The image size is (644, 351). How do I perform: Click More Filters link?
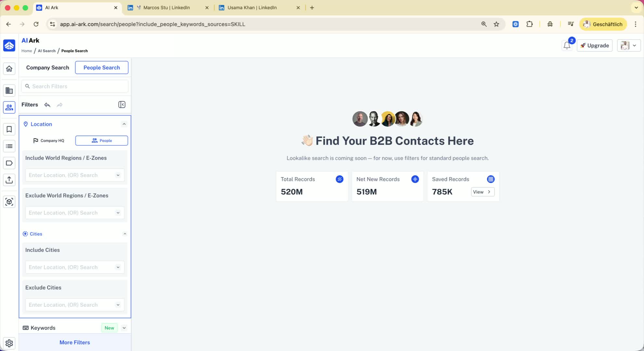coord(75,342)
